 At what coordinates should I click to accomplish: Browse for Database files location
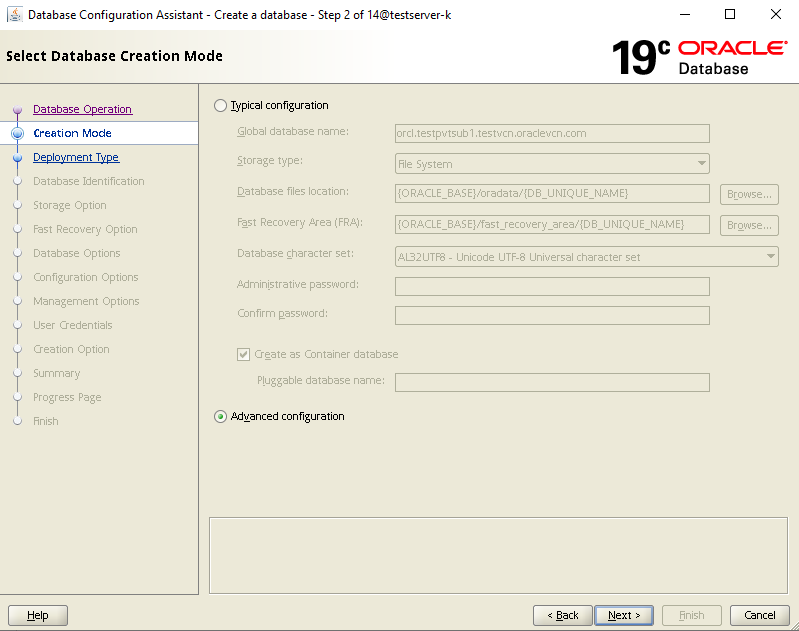point(749,194)
